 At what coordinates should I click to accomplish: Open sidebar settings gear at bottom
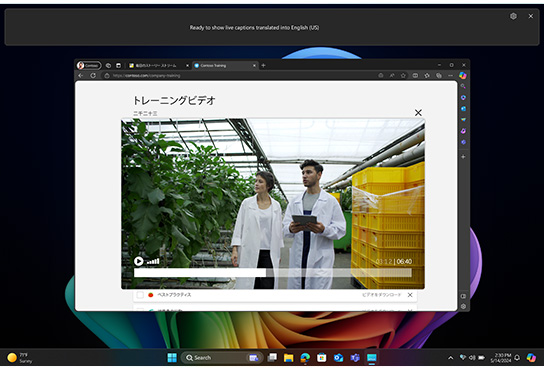click(x=463, y=306)
